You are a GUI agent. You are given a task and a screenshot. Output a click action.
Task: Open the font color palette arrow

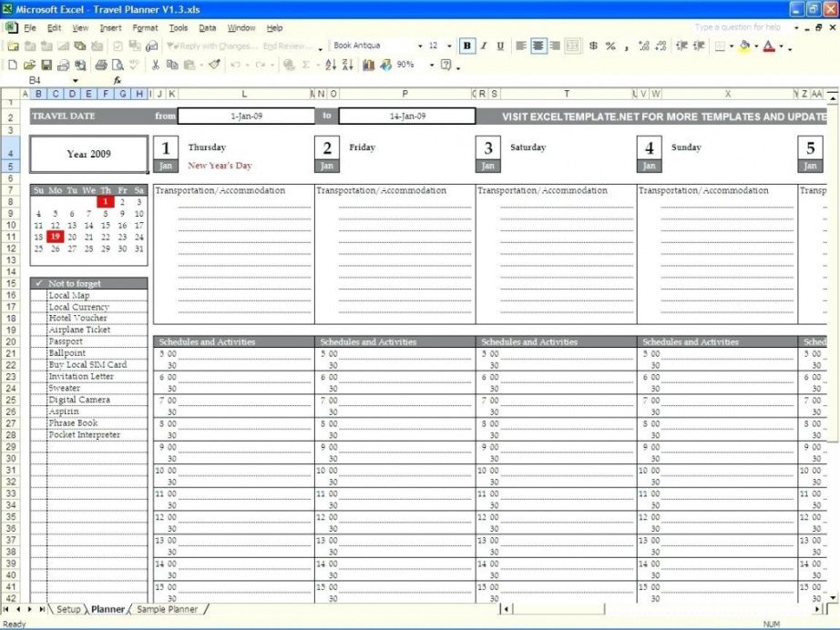point(781,46)
